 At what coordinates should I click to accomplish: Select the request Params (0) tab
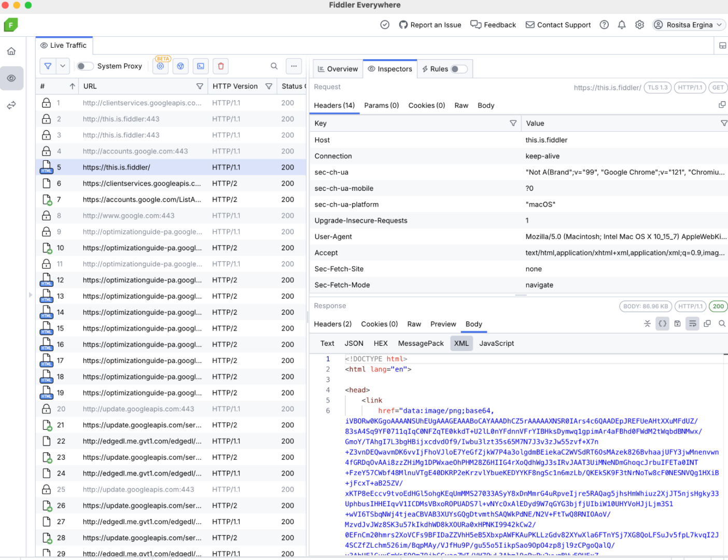(382, 105)
